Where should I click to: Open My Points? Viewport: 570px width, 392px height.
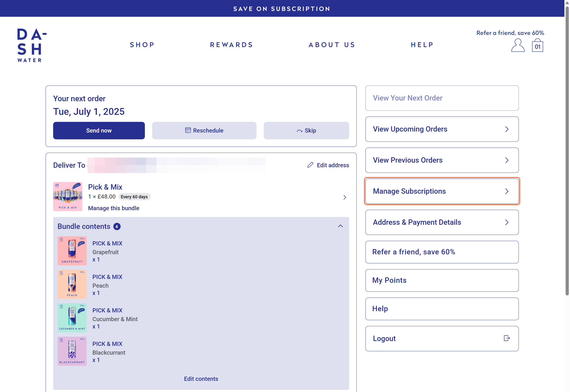click(442, 280)
